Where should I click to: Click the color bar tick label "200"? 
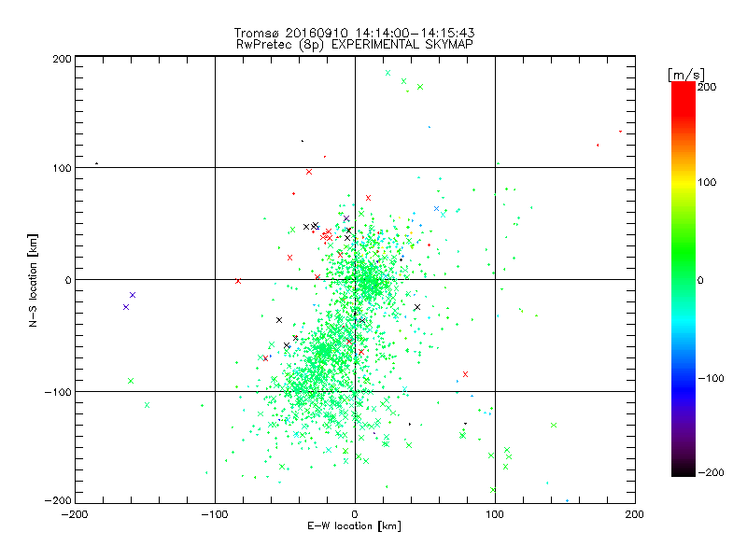coord(707,87)
